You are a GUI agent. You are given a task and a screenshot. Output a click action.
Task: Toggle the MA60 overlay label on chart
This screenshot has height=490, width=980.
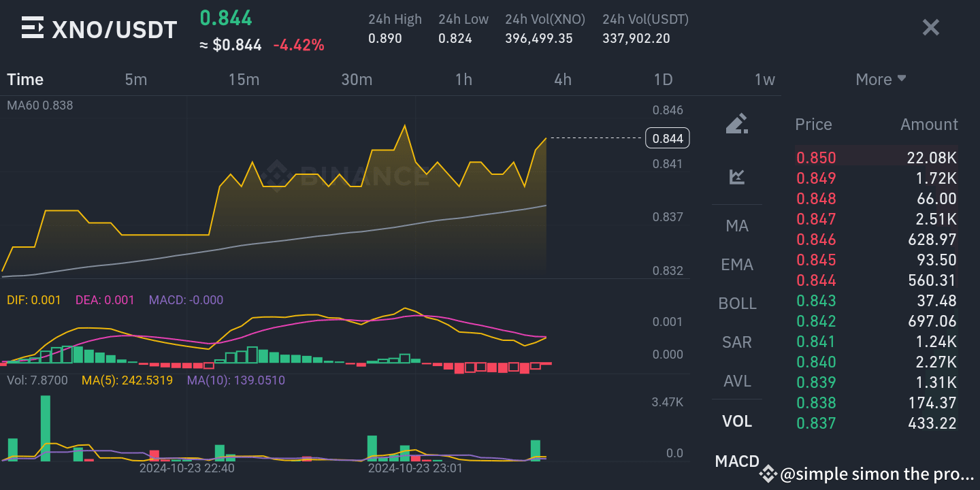[x=40, y=105]
